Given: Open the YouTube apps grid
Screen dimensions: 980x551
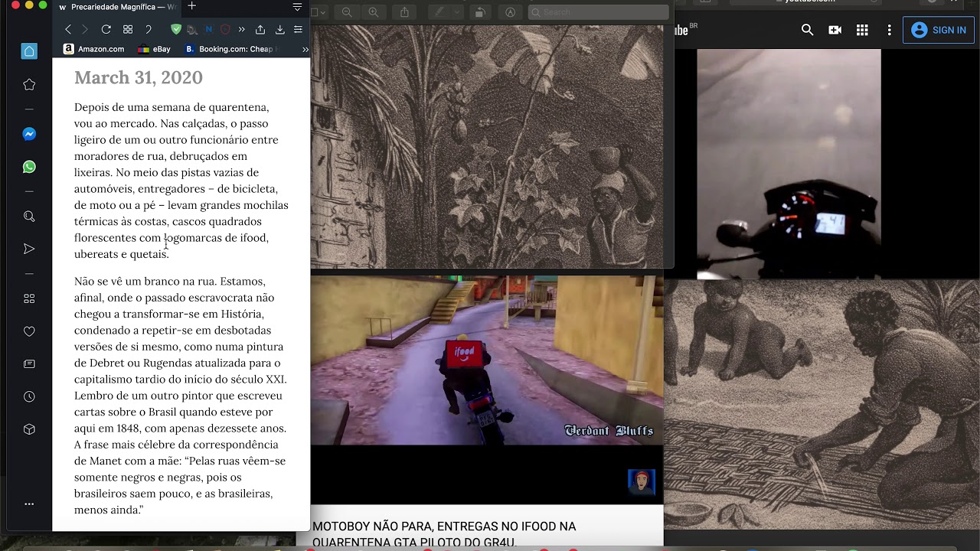Looking at the screenshot, I should pos(862,30).
